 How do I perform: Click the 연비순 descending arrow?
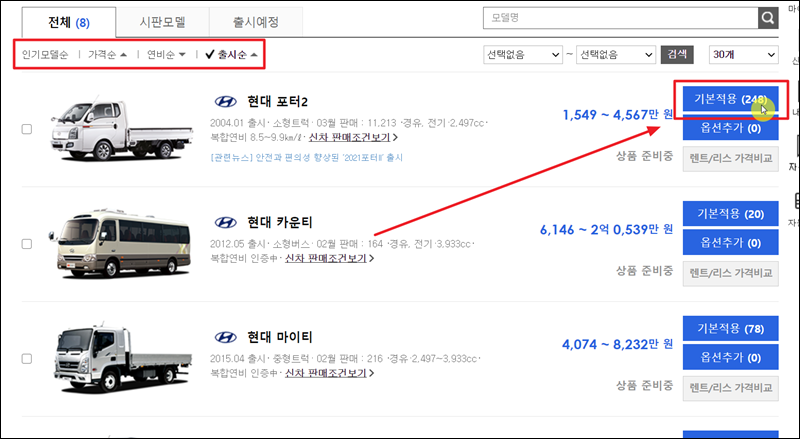[182, 55]
